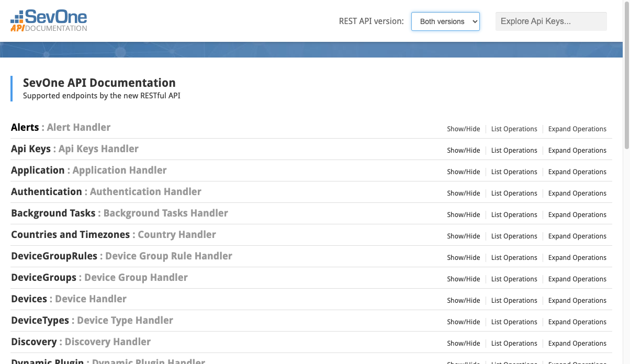This screenshot has height=364, width=630.
Task: Show/Hide the DeviceGroups section
Action: click(x=464, y=279)
